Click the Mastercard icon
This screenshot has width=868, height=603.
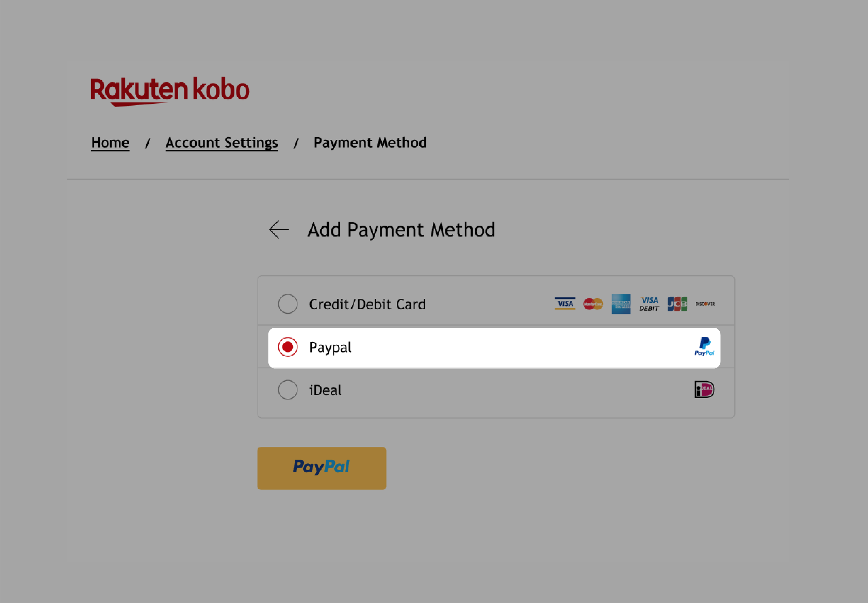coord(592,304)
